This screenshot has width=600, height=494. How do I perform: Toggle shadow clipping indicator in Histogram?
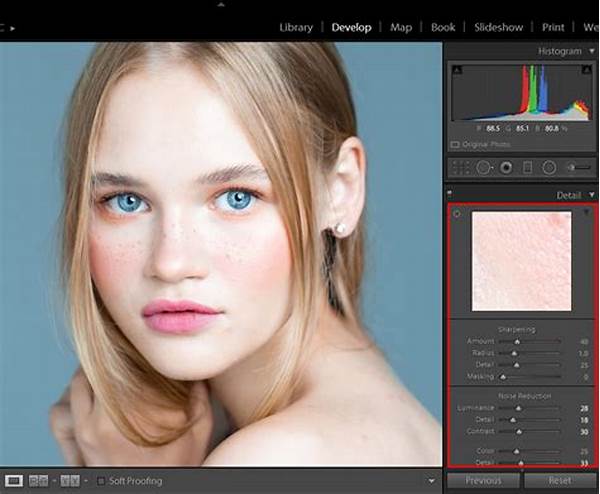coord(458,71)
